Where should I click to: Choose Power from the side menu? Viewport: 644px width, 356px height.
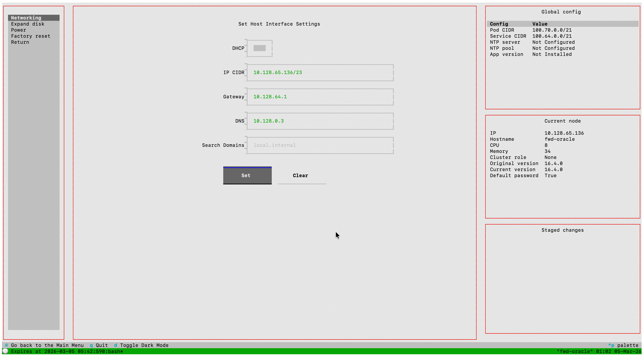(34, 30)
